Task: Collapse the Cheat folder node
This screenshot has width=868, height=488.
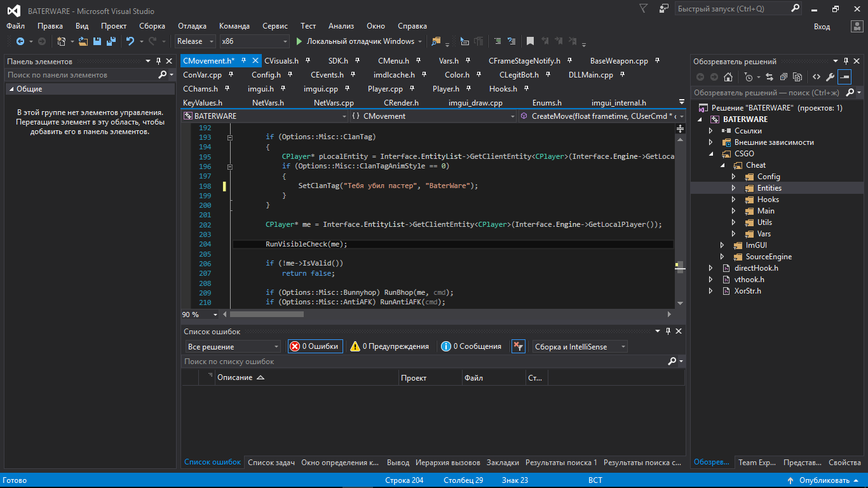Action: tap(722, 165)
